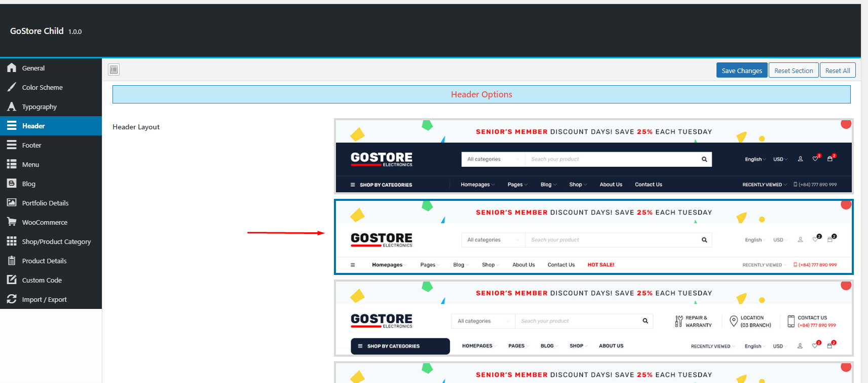Click the Import / Export refresh icon
Screen dimensions: 868x383
coord(12,299)
